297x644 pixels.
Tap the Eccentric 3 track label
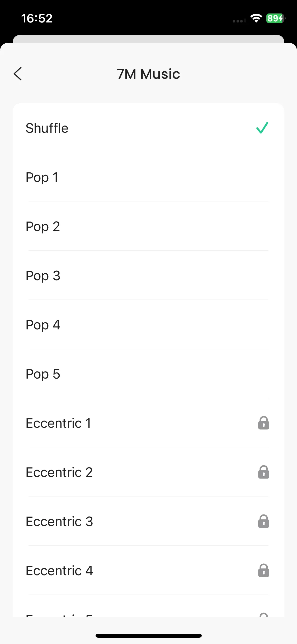[59, 521]
